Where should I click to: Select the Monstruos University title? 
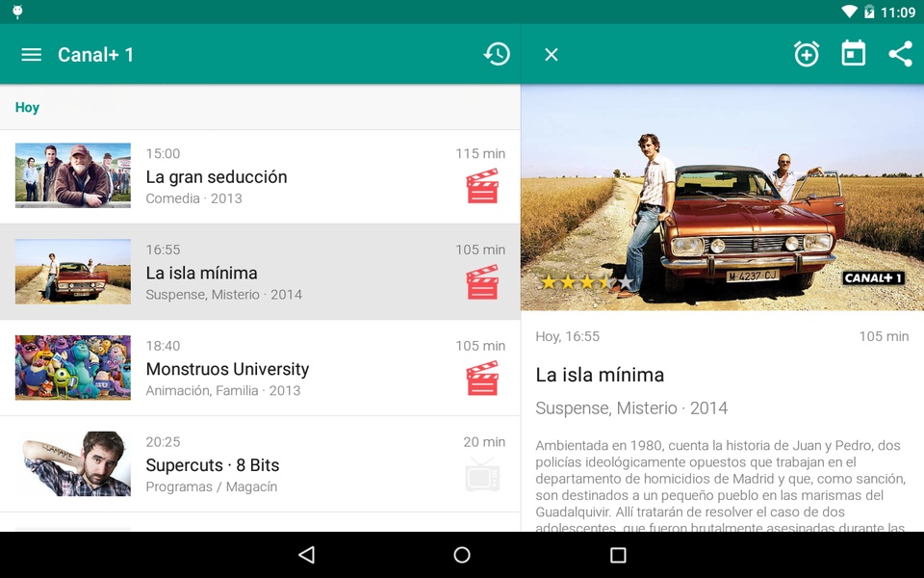(x=227, y=369)
